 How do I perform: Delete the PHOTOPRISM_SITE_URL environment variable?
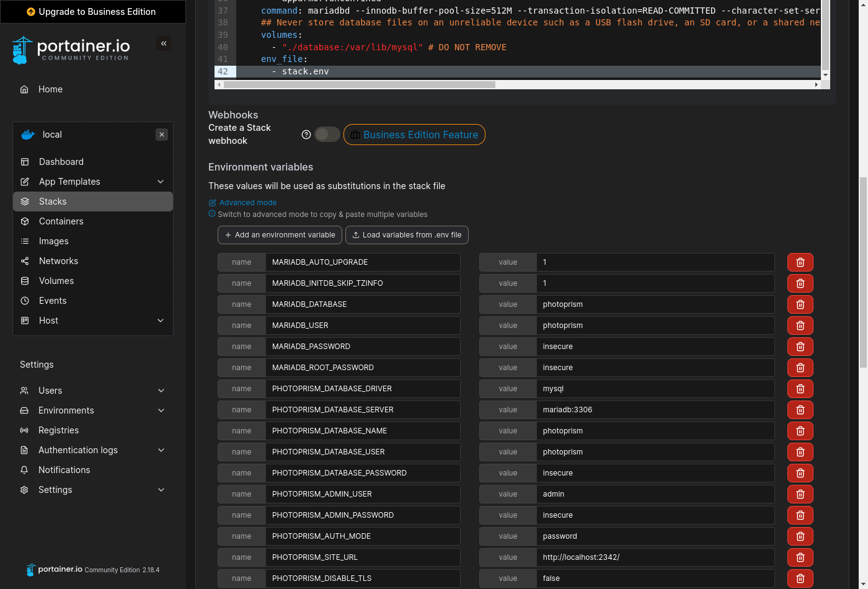point(800,557)
